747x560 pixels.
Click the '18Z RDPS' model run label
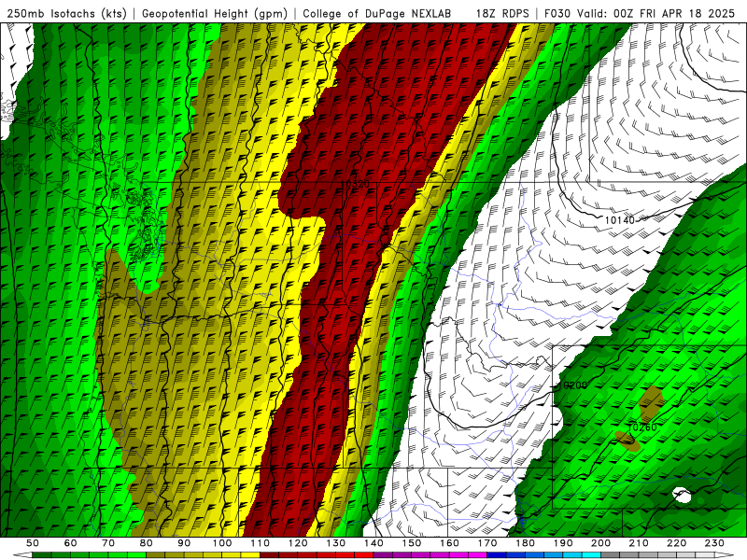tap(502, 13)
